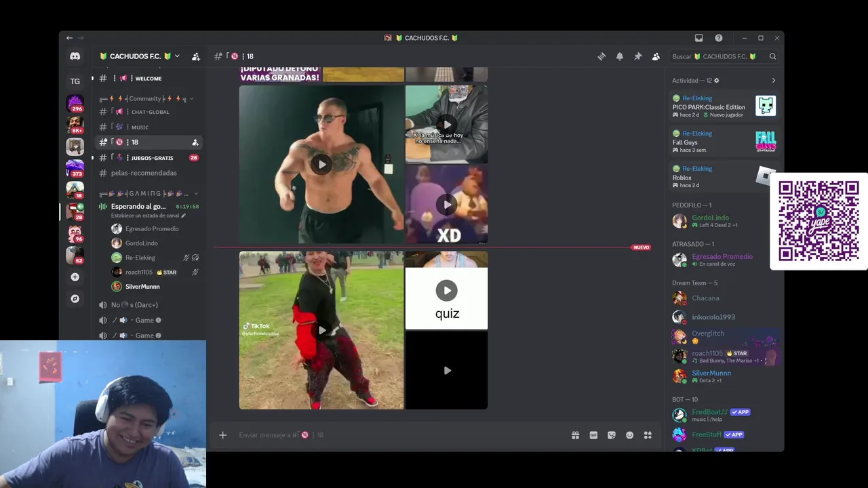Play the shirtless tattooed man video

point(321,164)
